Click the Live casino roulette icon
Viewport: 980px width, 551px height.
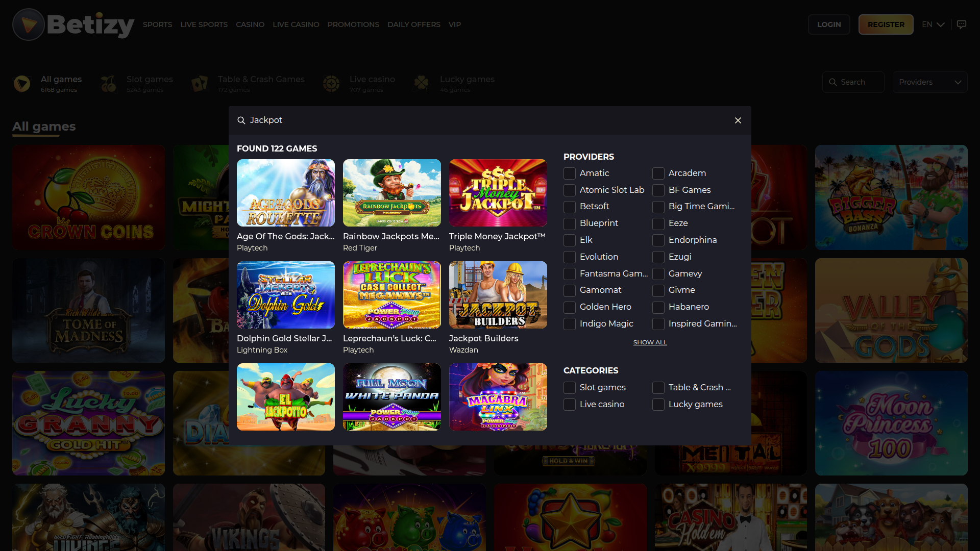click(x=331, y=83)
